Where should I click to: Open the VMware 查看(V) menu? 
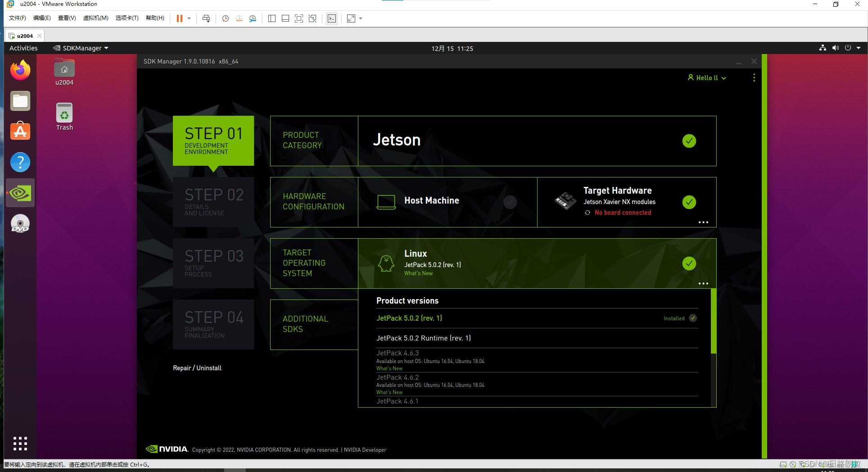pos(67,18)
